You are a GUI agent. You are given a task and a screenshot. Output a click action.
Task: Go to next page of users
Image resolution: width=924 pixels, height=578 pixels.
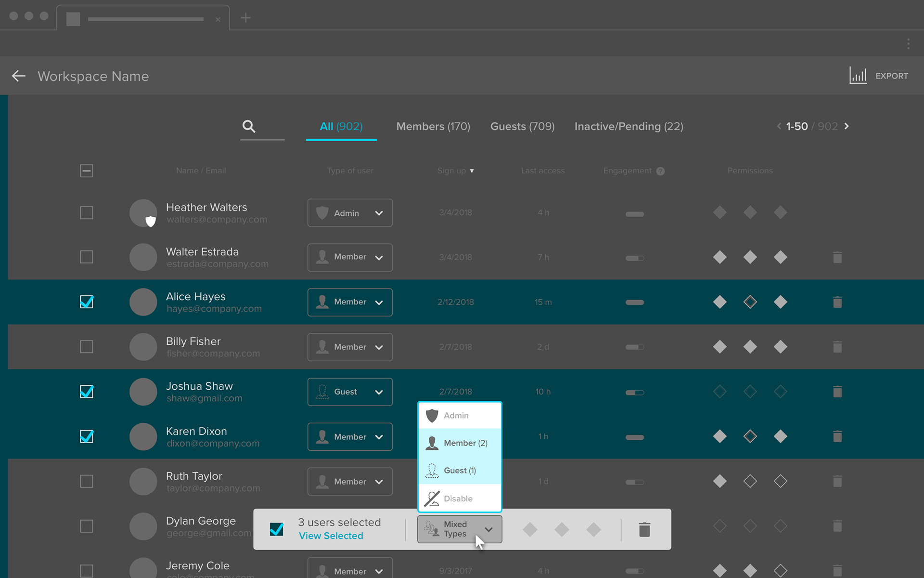coord(847,126)
